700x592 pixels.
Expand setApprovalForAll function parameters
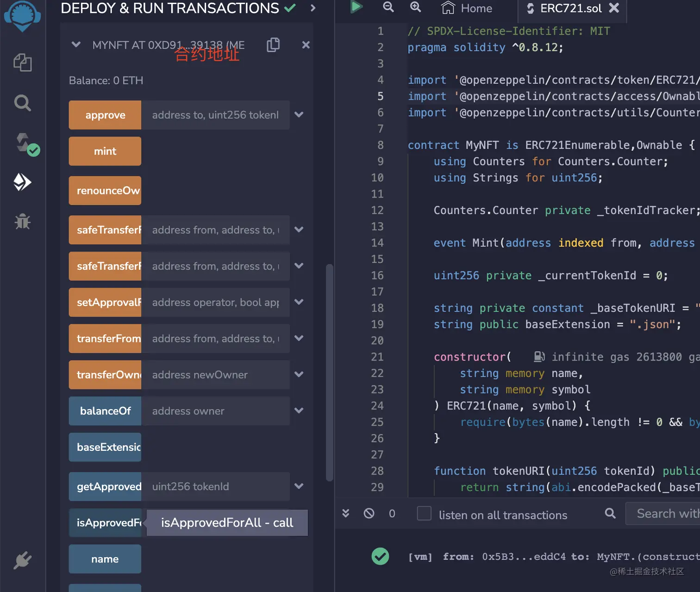pyautogui.click(x=299, y=302)
